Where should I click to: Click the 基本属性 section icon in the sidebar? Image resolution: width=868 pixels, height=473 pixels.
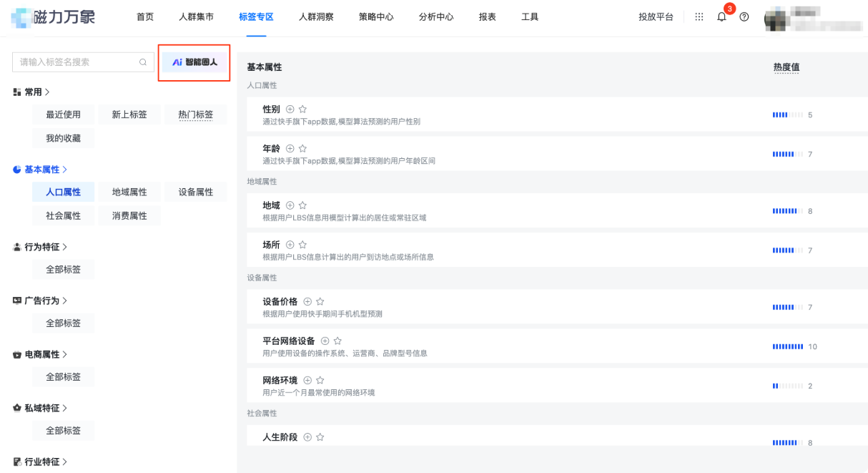pyautogui.click(x=17, y=170)
